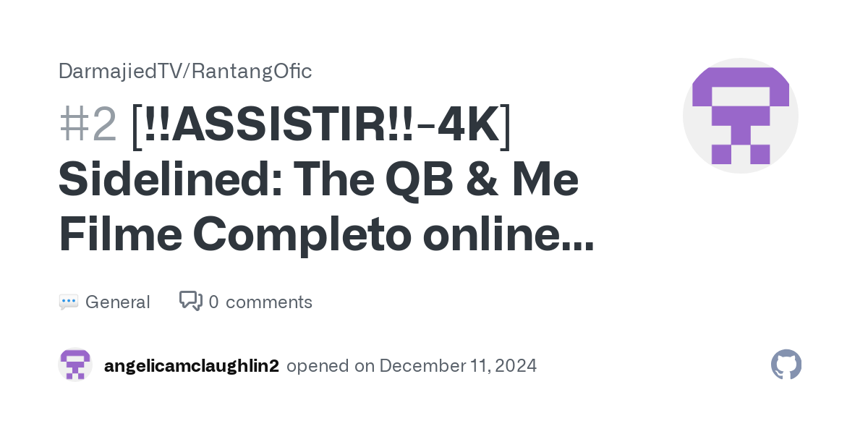Select the General category label

click(x=118, y=302)
